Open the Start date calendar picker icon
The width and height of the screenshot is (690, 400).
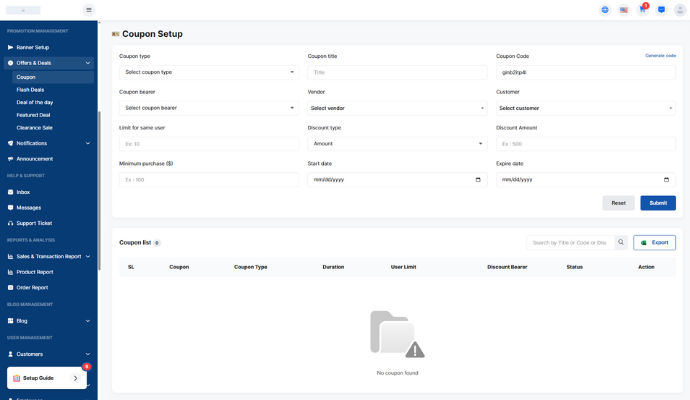[x=478, y=180]
